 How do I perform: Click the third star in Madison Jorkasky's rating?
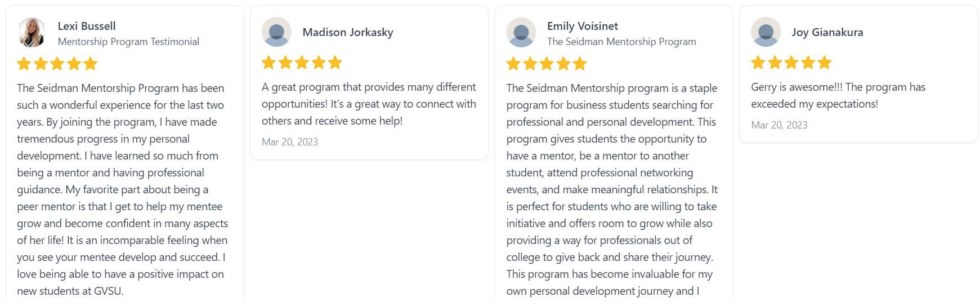point(302,63)
